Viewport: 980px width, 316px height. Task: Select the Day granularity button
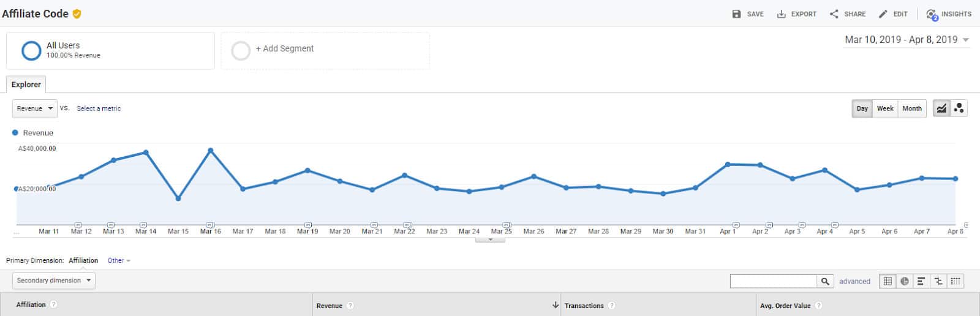pyautogui.click(x=862, y=108)
